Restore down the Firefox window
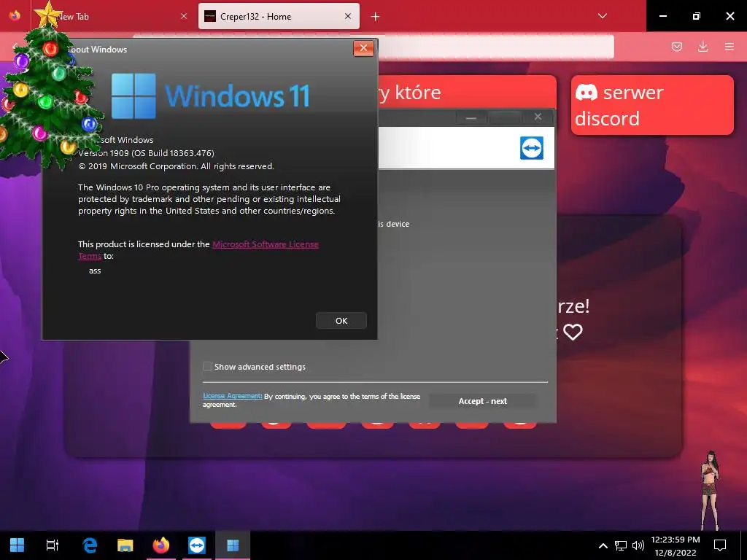Screen dimensions: 747x560 coord(696,16)
